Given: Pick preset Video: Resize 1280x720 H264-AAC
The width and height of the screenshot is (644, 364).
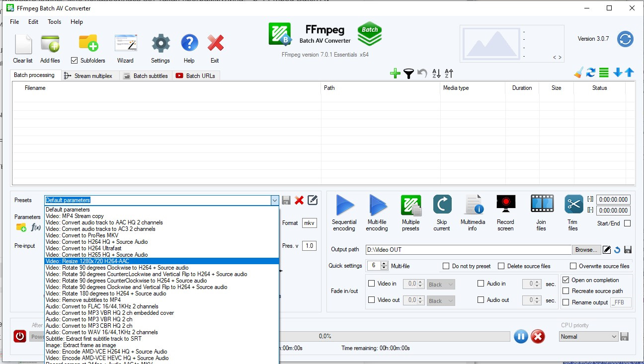Looking at the screenshot, I should click(x=162, y=261).
